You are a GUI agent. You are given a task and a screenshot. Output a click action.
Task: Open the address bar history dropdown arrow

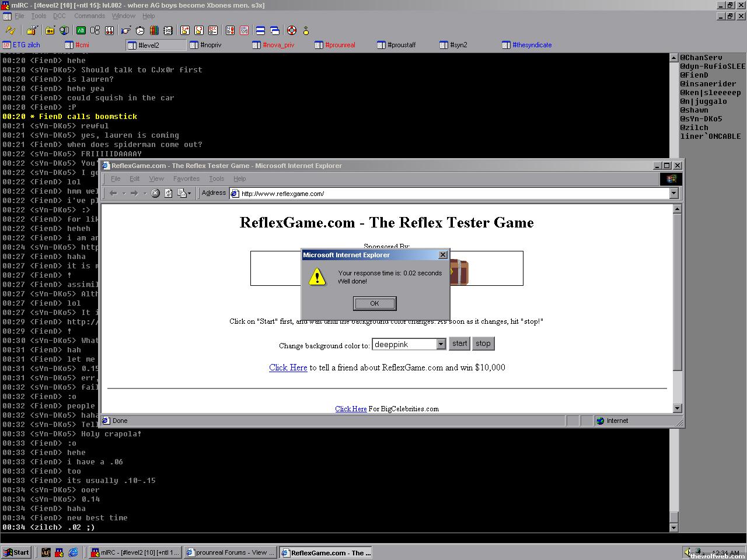point(673,193)
